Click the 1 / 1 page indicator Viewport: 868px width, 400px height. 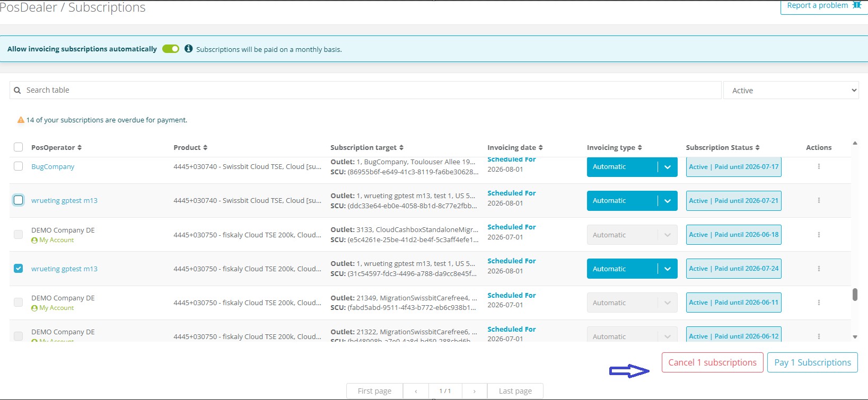tap(445, 391)
